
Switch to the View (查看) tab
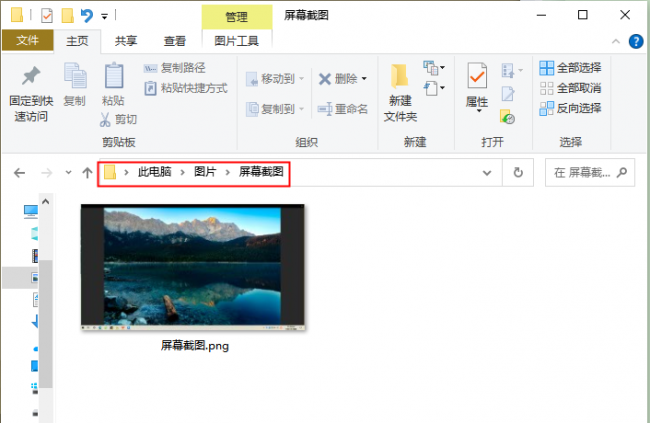[x=175, y=41]
